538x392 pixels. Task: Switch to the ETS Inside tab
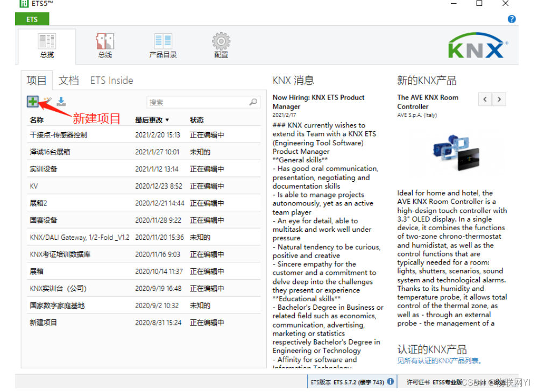111,80
